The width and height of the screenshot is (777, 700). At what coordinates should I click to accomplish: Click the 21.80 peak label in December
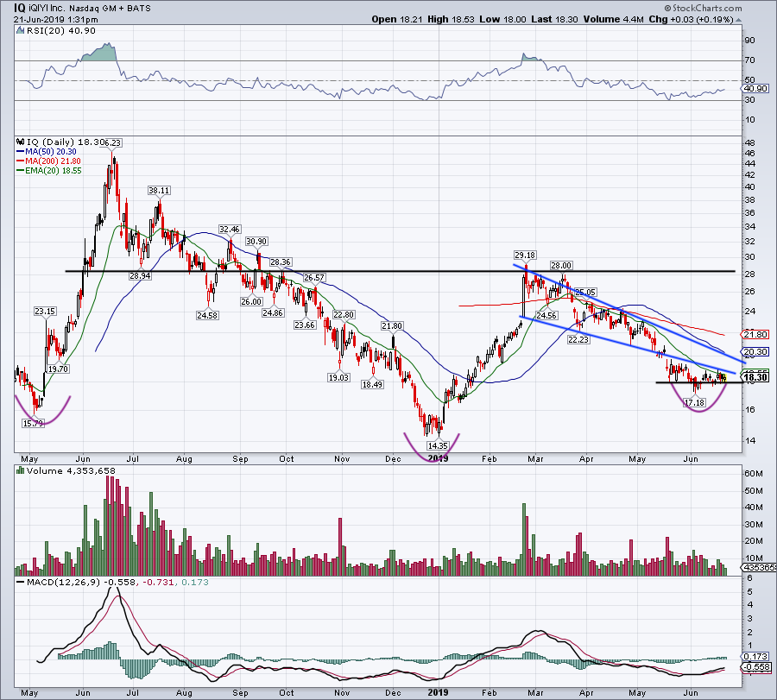(392, 325)
